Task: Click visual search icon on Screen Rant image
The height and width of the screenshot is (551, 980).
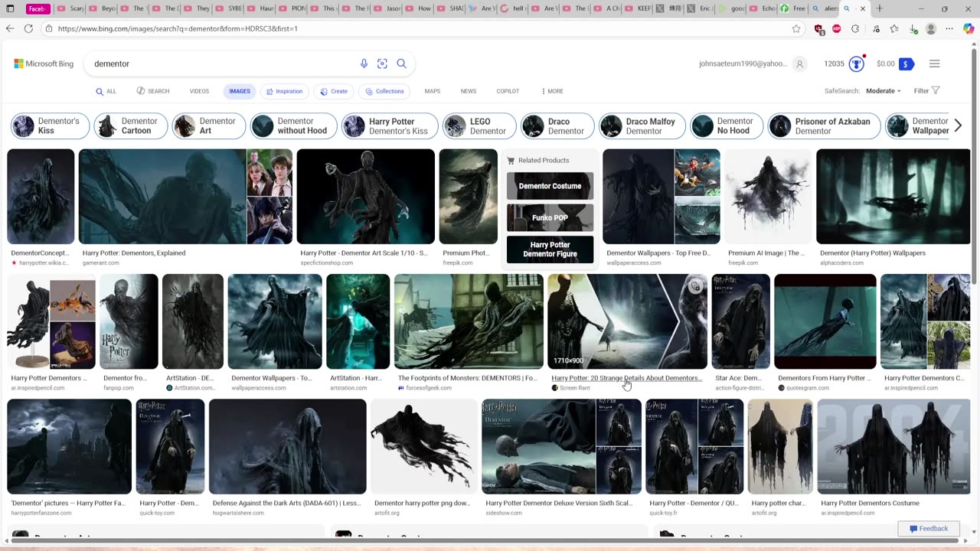Action: click(x=695, y=286)
